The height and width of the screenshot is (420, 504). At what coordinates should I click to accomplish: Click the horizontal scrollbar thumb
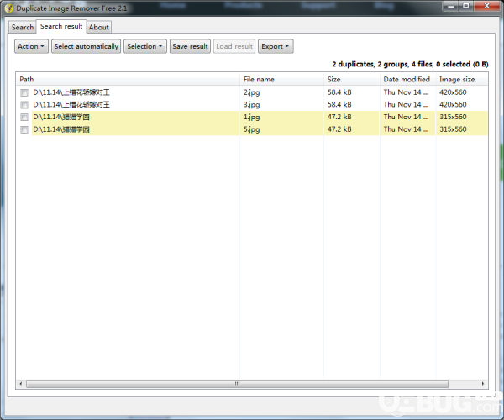237,384
